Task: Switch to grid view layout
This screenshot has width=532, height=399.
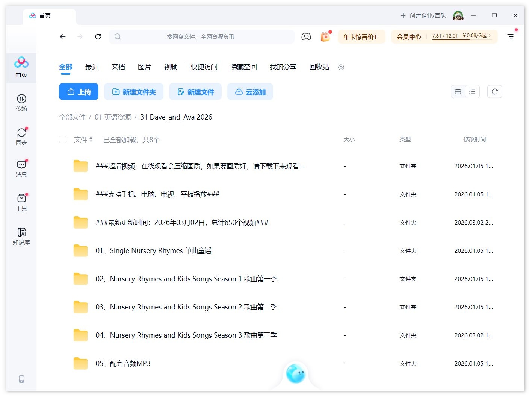Action: tap(458, 91)
